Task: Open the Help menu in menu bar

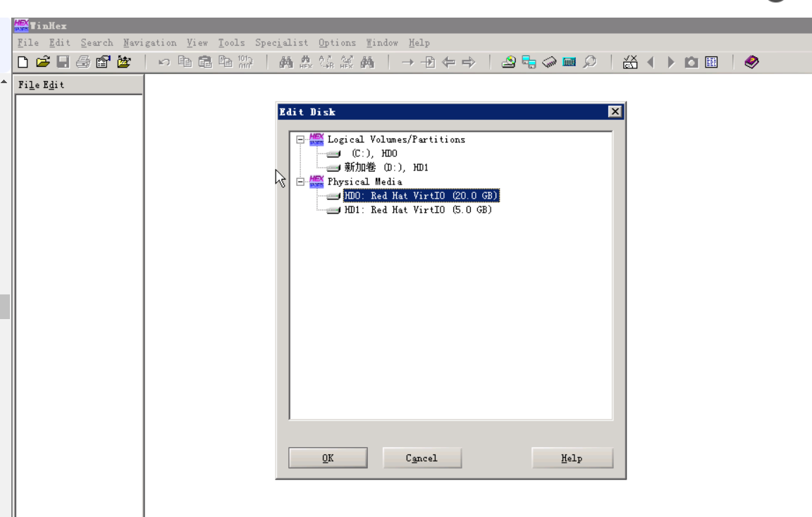Action: pos(419,43)
